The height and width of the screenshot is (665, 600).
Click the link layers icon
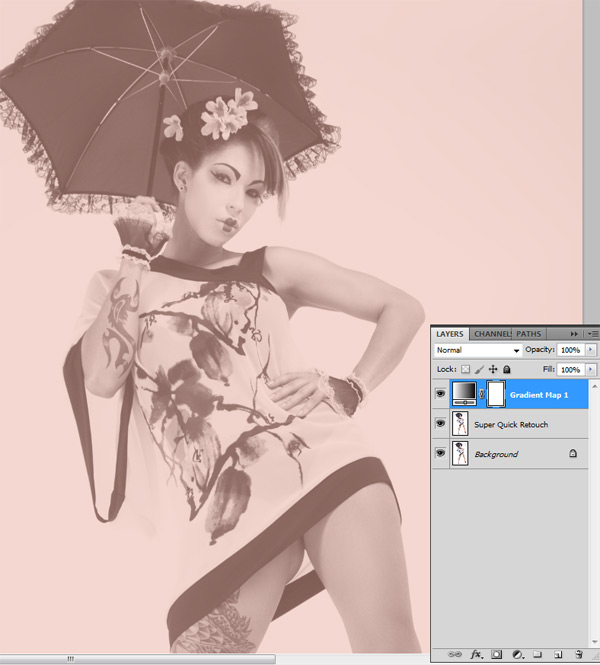click(x=455, y=654)
